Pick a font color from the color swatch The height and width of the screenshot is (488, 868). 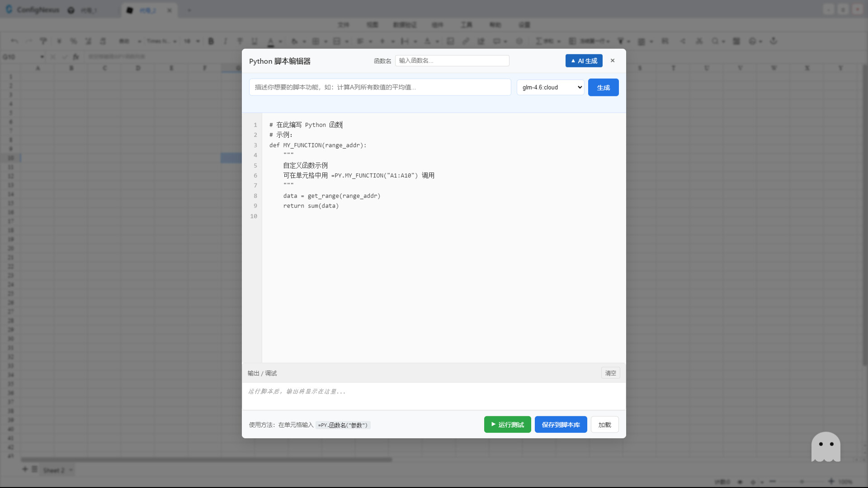pyautogui.click(x=271, y=41)
